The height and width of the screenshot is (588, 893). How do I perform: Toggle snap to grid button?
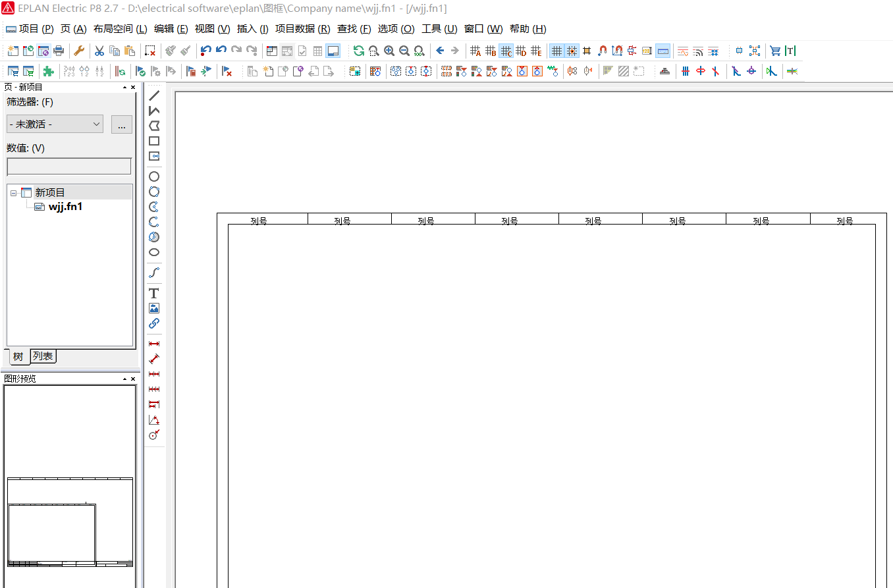coord(572,51)
